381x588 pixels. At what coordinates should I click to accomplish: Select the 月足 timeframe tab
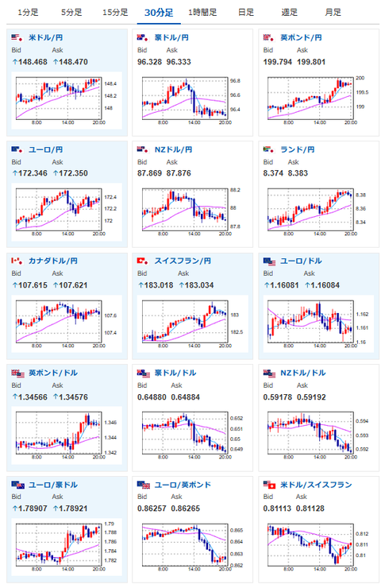tap(333, 13)
